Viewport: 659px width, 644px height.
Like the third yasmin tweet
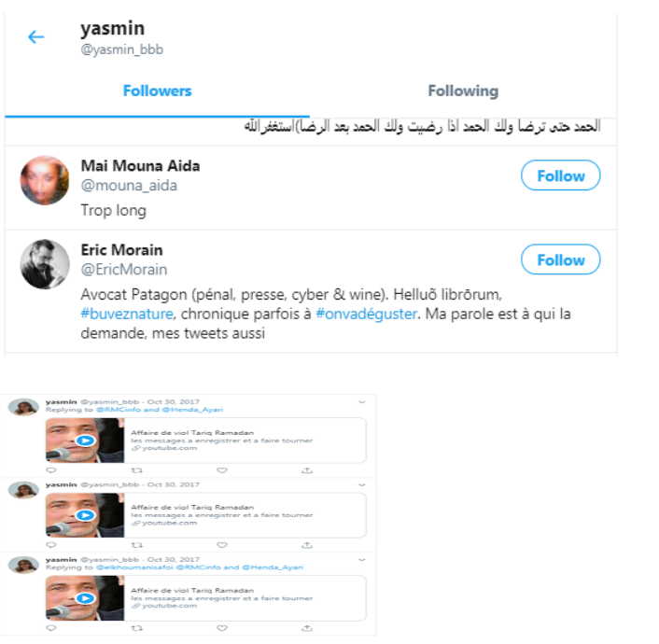click(x=222, y=628)
